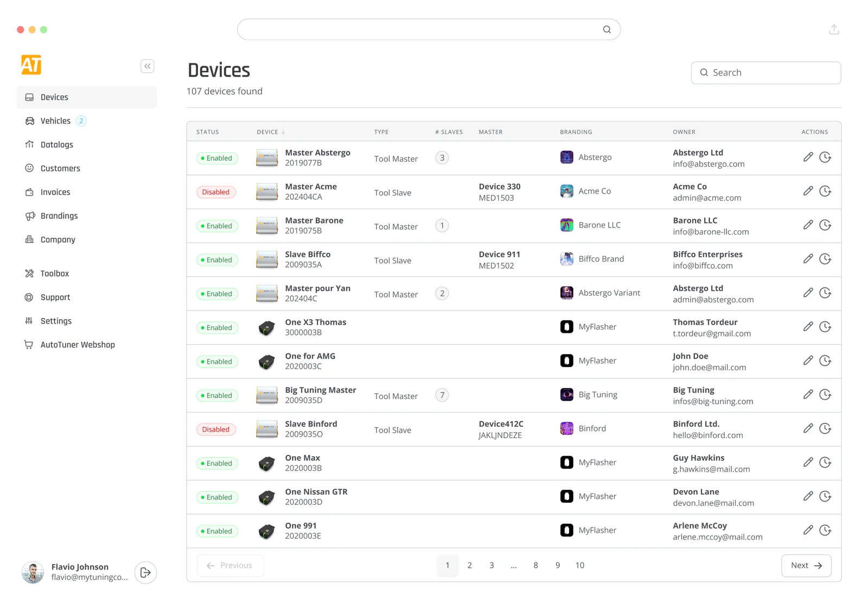The image size is (868, 601).
Task: Open history clock for Big Tuning Master
Action: (825, 395)
